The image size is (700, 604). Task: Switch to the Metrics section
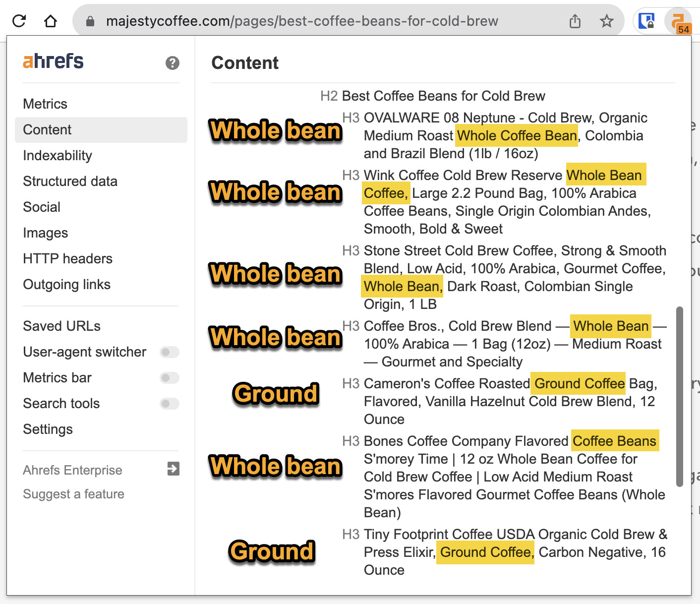pos(45,104)
